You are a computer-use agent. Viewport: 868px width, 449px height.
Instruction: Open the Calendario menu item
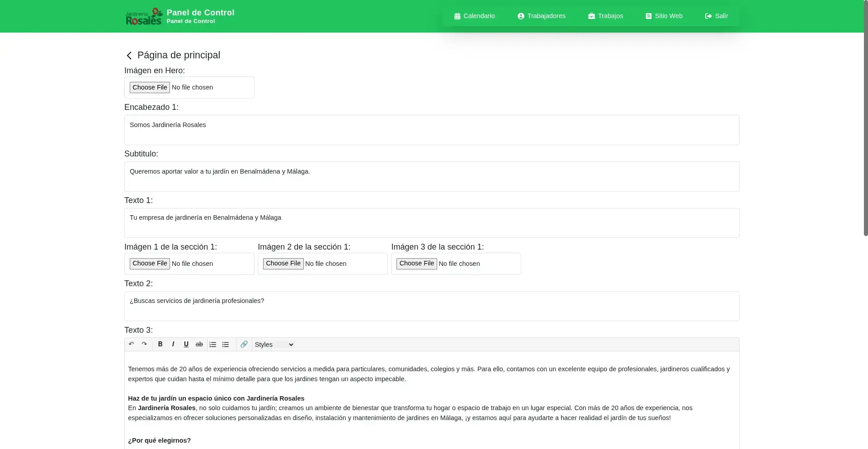click(x=474, y=16)
